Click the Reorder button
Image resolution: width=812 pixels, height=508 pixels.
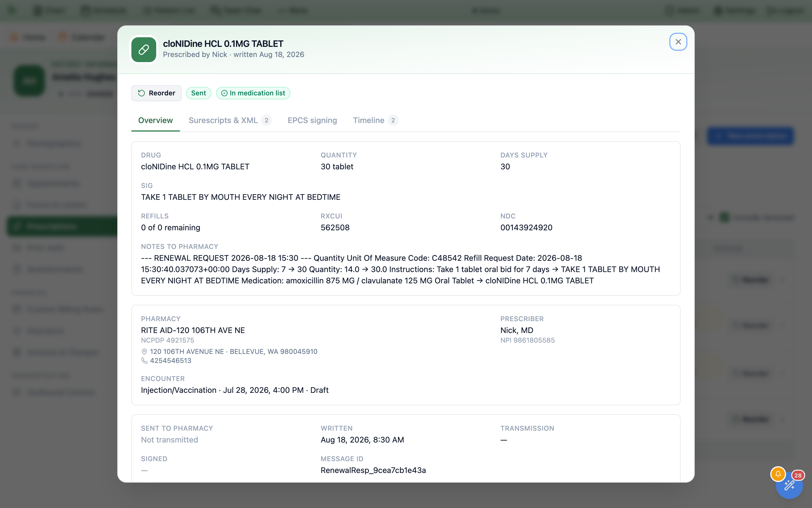pos(156,93)
